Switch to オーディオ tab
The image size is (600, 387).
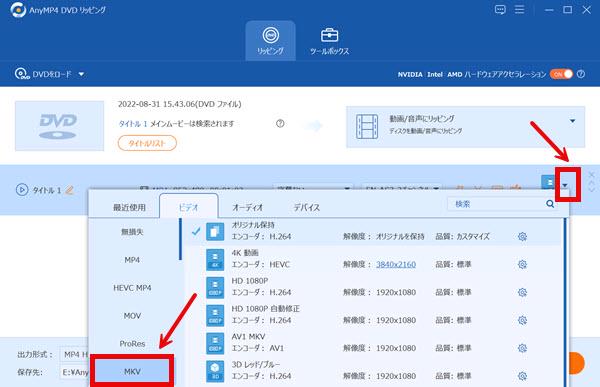point(248,207)
